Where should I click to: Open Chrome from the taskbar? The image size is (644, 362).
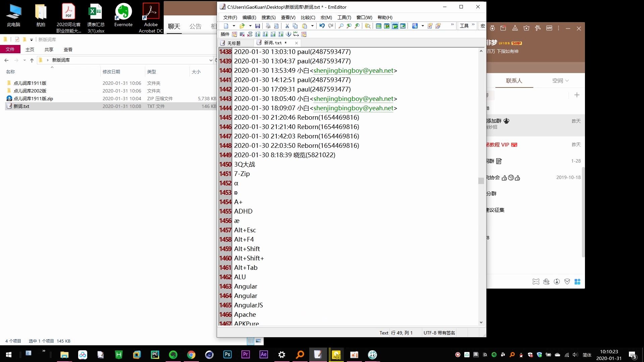coord(191,355)
